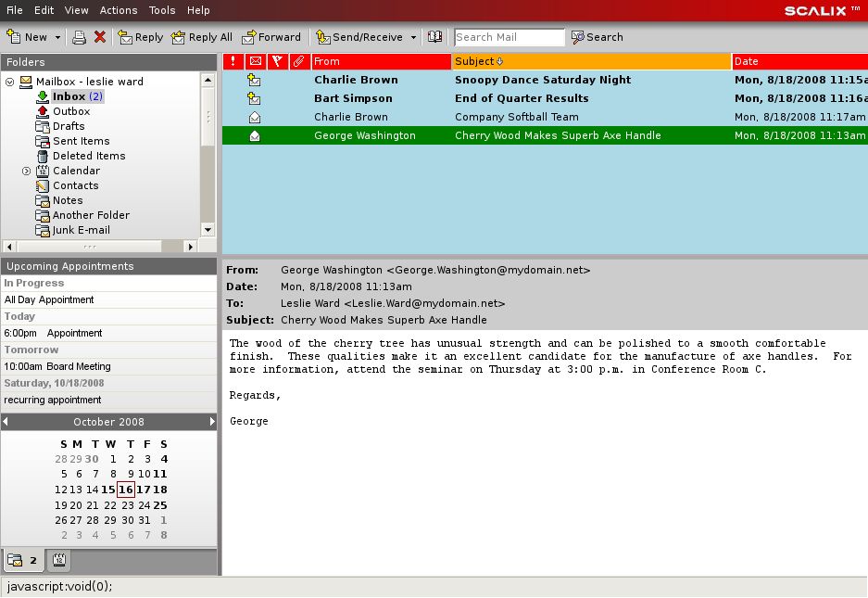868x598 pixels.
Task: Select the Deleted Items folder
Action: coord(88,156)
